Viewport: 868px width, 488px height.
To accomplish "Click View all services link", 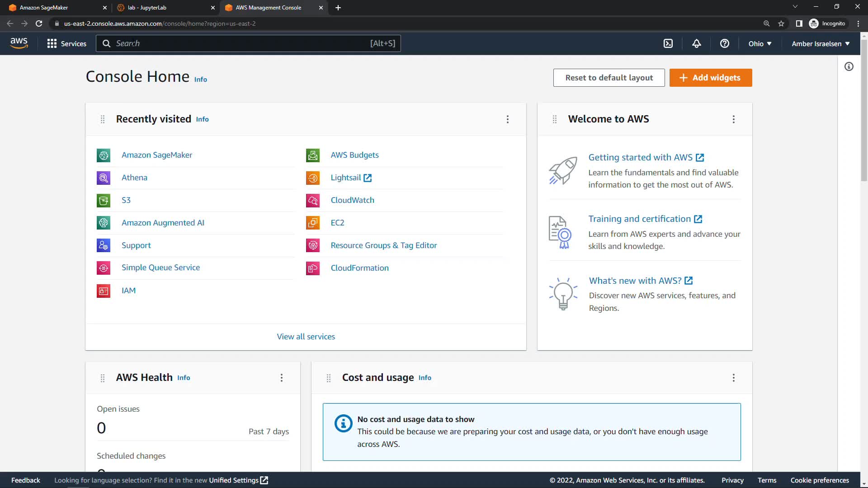I will 306,337.
